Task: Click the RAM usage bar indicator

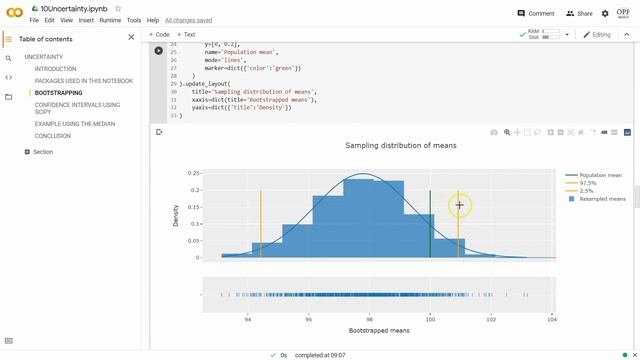Action: coord(551,31)
